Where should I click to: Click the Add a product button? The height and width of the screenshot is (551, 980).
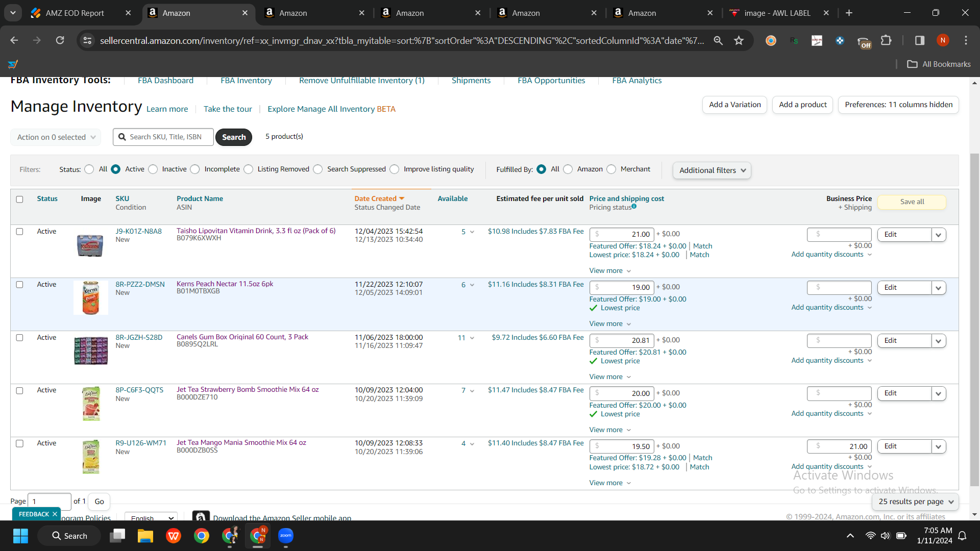click(x=803, y=105)
